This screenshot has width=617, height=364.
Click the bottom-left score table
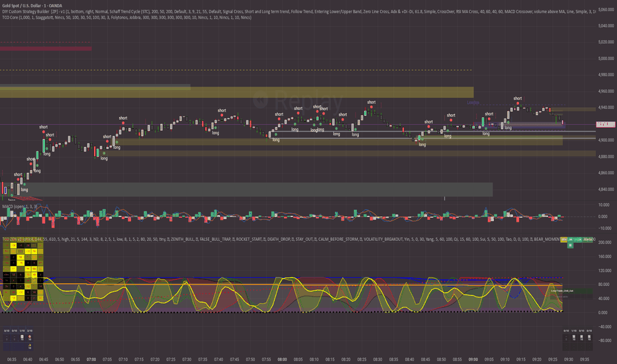pyautogui.click(x=18, y=340)
